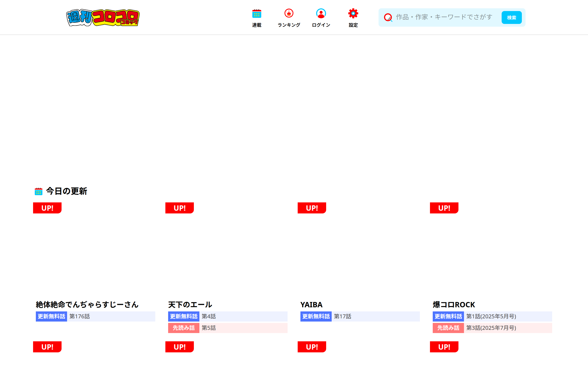
Task: Click the magnifier icon in search bar
Action: 388,17
